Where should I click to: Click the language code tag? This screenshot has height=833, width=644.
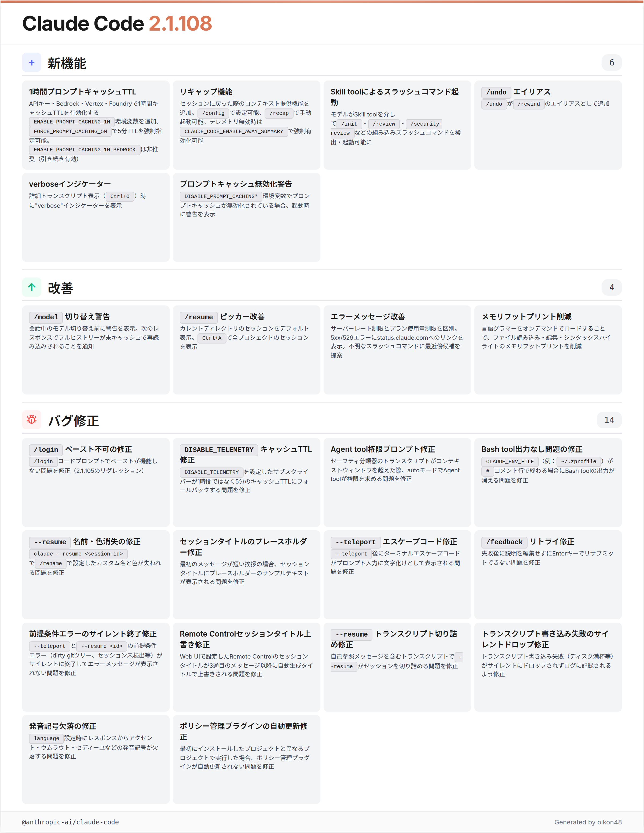coord(46,739)
